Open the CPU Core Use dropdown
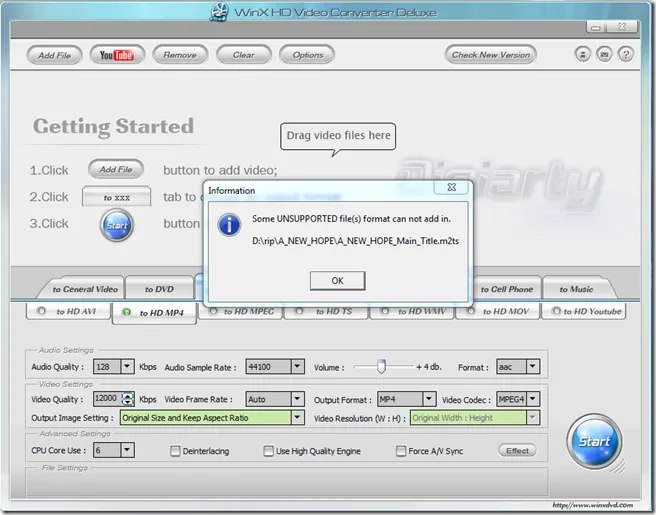The image size is (656, 515). (x=127, y=451)
